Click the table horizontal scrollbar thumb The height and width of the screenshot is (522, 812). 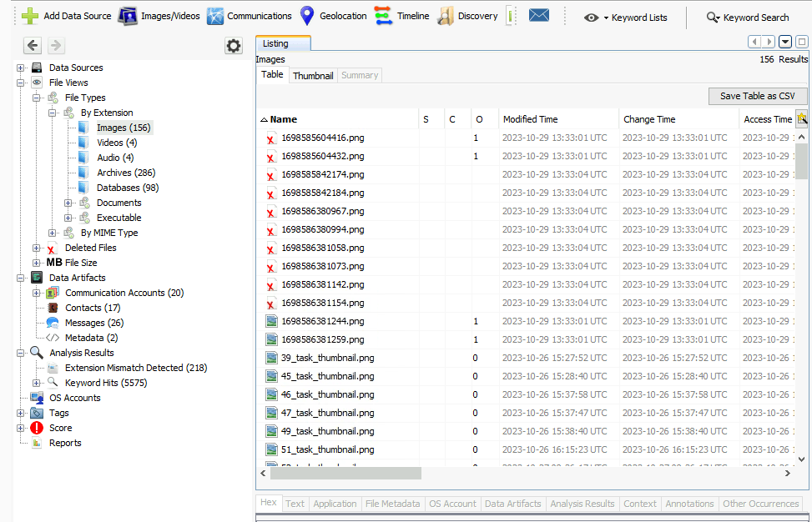click(x=345, y=473)
